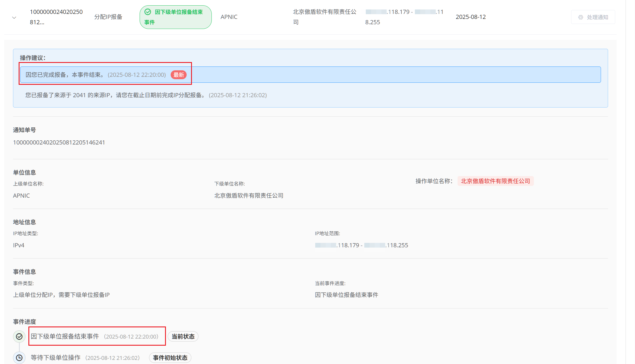Click the clock icon beside 等待下级单位操作
This screenshot has height=364, width=635.
[19, 358]
